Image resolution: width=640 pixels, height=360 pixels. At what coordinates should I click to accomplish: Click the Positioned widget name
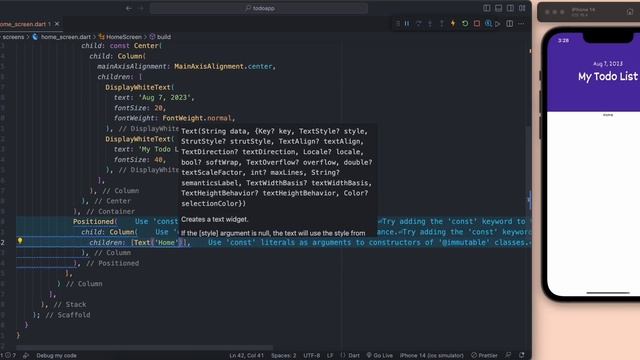(93, 222)
